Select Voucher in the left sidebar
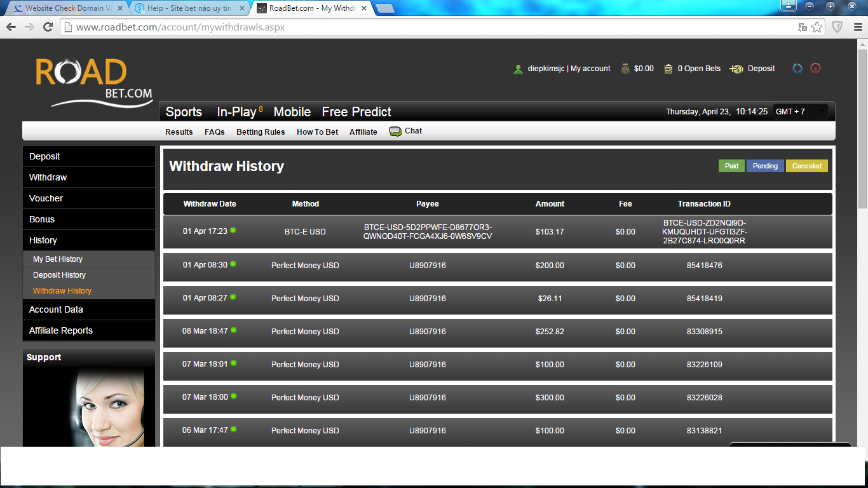The image size is (868, 488). click(x=89, y=198)
